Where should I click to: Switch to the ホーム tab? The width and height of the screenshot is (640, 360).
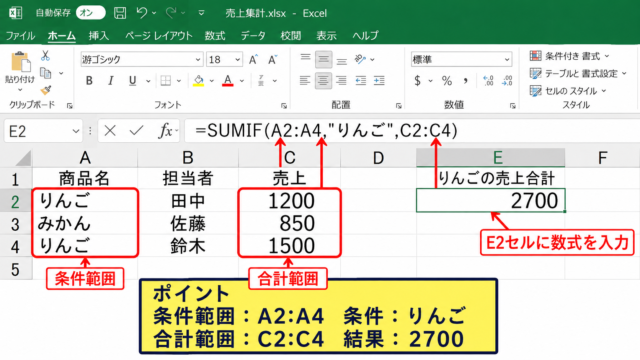point(62,36)
